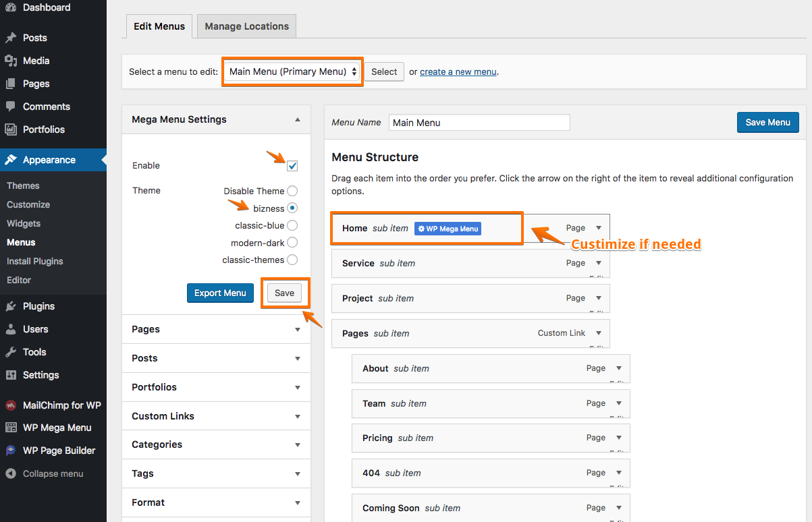812x522 pixels.
Task: Expand the Custom Links metabox
Action: tap(298, 417)
